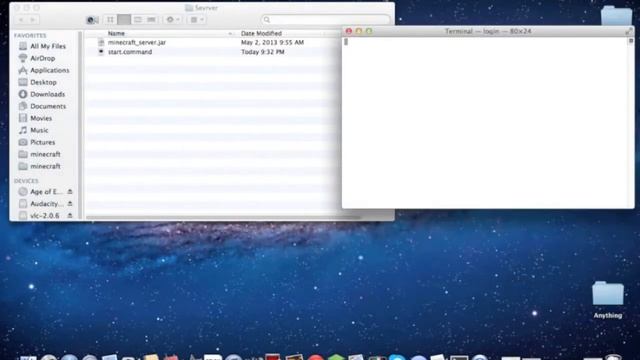This screenshot has height=360, width=640.
Task: Click inside the Terminal text area
Action: tap(485, 122)
